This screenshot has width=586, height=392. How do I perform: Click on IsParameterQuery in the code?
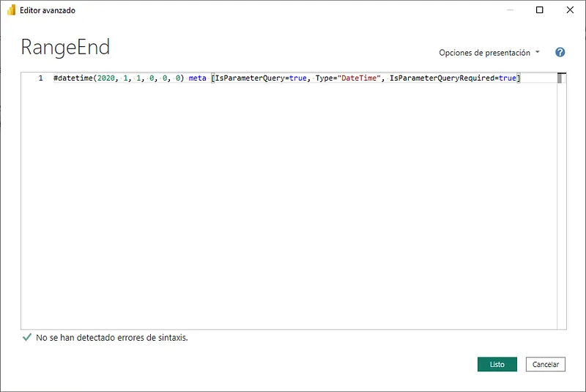pyautogui.click(x=250, y=78)
